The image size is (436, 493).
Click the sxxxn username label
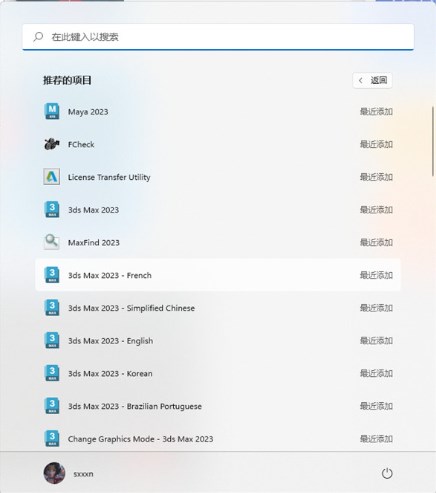coord(83,474)
